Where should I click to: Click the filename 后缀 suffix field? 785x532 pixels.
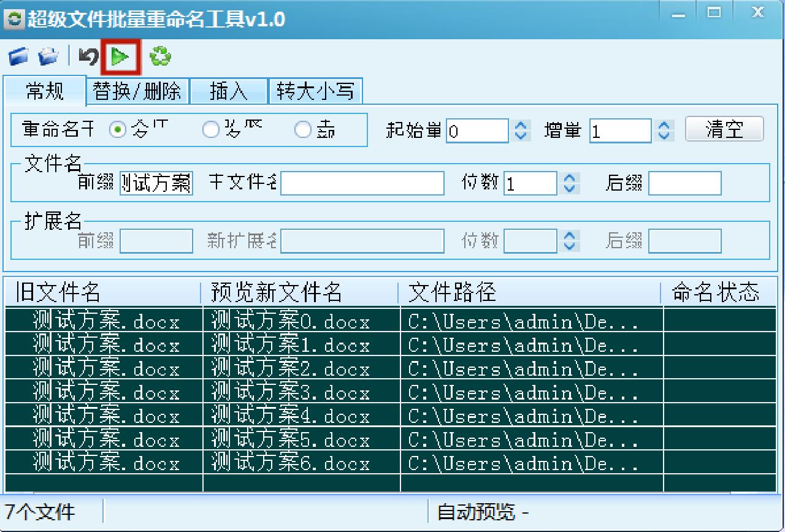(685, 183)
